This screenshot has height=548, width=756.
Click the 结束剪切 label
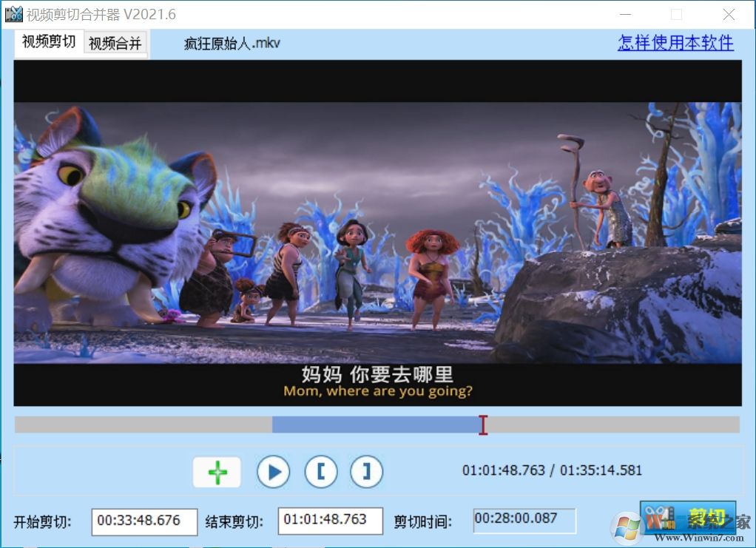pos(234,522)
